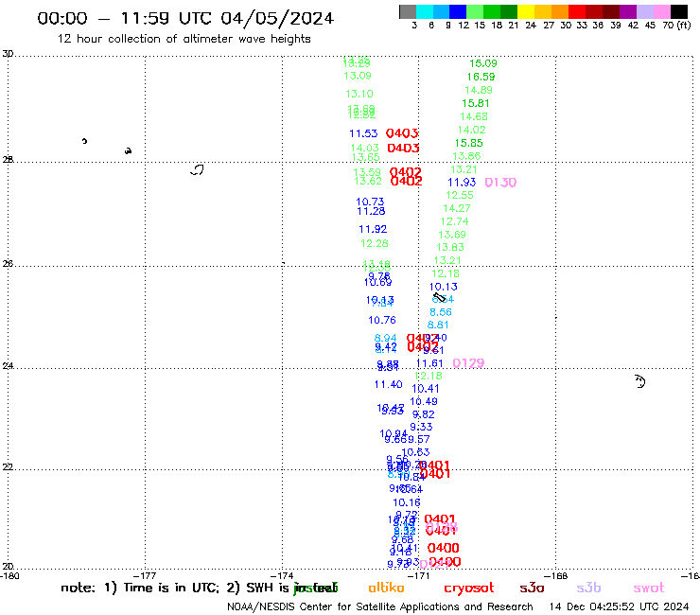Select the time range title '00:00 – 11:59 UTC 04/05/2024'

[x=185, y=18]
